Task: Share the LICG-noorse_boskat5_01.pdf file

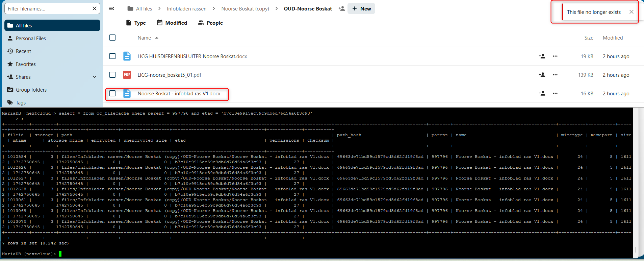Action: coord(542,75)
